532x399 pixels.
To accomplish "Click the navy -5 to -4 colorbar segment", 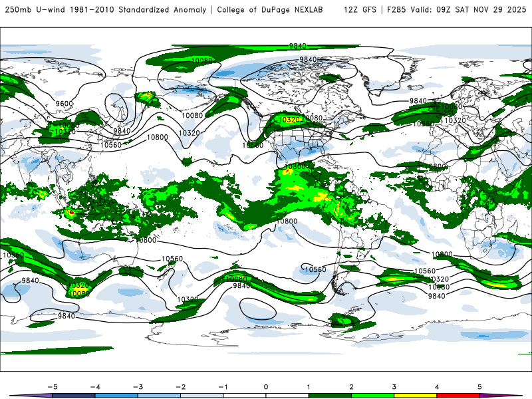I will 74,396.
